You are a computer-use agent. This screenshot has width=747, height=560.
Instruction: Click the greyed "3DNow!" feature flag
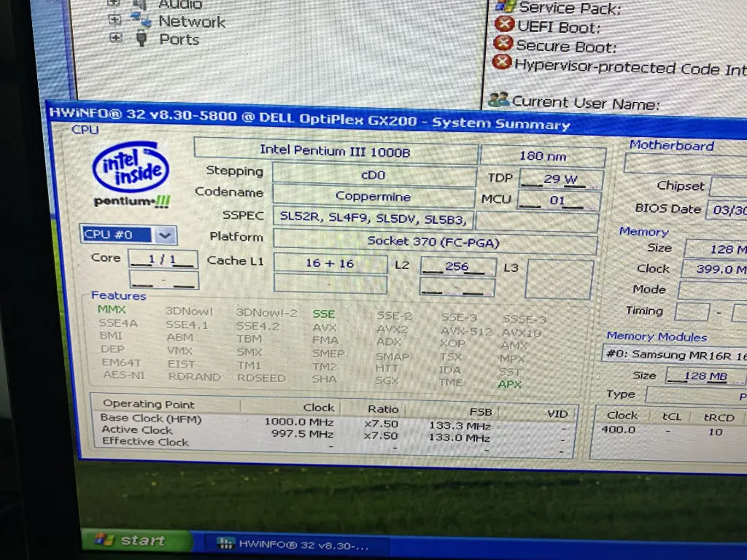coord(189,311)
